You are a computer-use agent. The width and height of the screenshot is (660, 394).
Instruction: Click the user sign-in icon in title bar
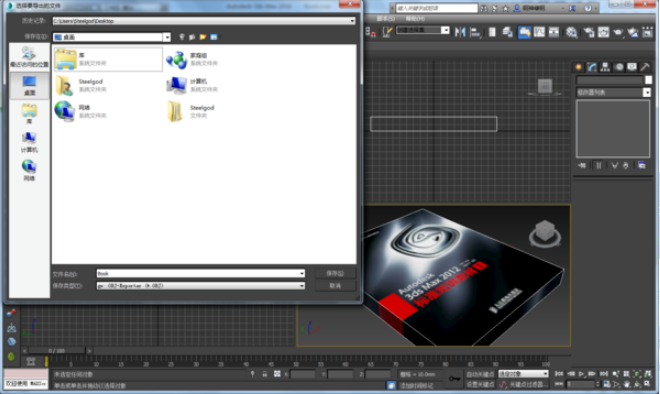(x=517, y=8)
